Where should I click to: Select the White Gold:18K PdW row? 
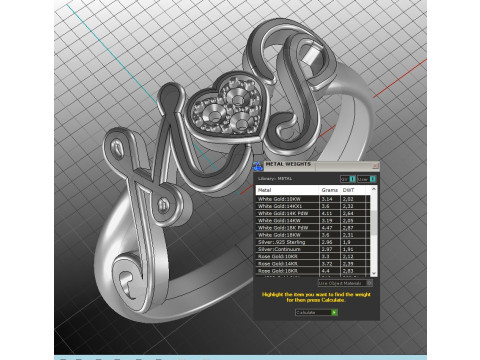pyautogui.click(x=313, y=228)
